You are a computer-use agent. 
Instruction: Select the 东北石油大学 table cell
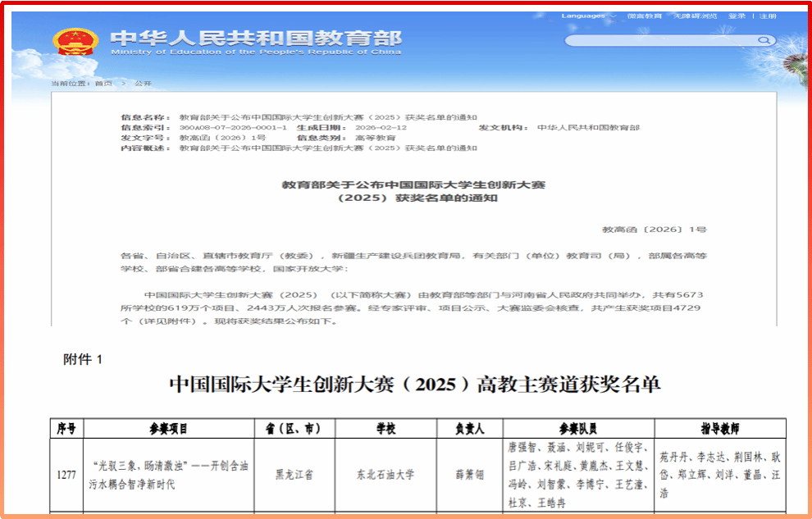(385, 474)
